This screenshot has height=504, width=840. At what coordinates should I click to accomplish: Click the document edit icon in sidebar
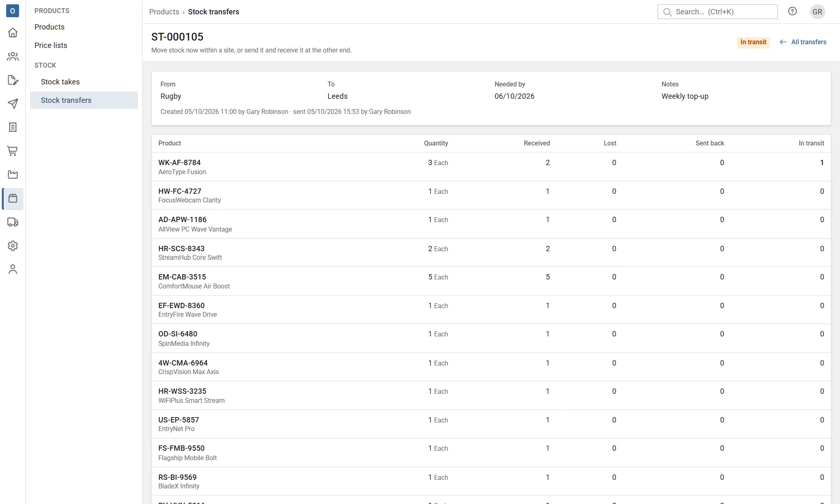tap(13, 80)
